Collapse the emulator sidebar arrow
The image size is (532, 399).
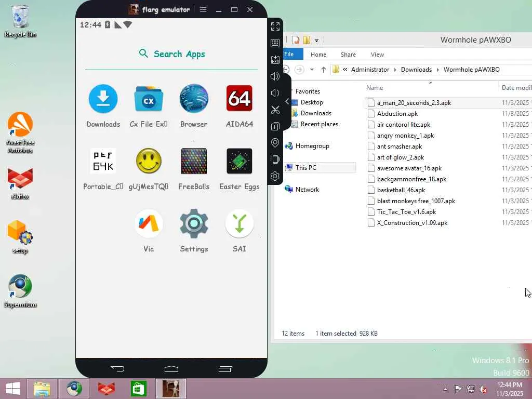pos(287,101)
